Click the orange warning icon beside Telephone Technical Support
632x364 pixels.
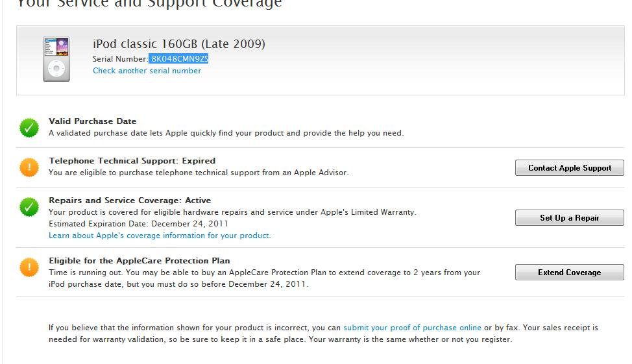(29, 167)
